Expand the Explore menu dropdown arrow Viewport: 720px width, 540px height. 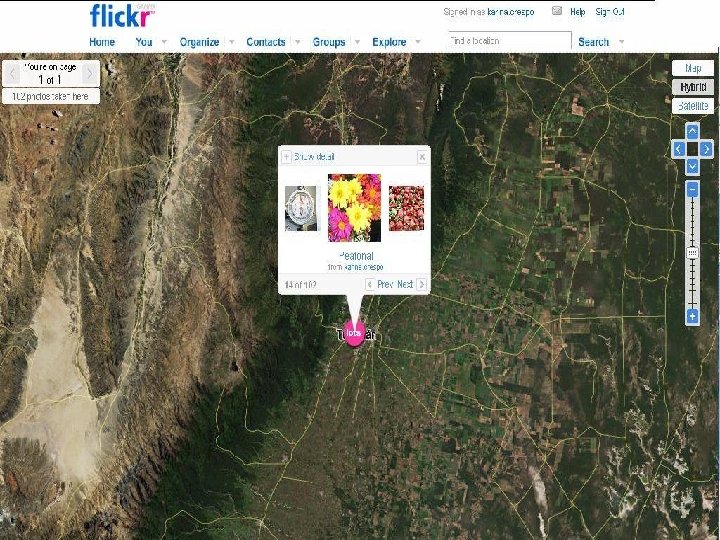click(x=417, y=42)
